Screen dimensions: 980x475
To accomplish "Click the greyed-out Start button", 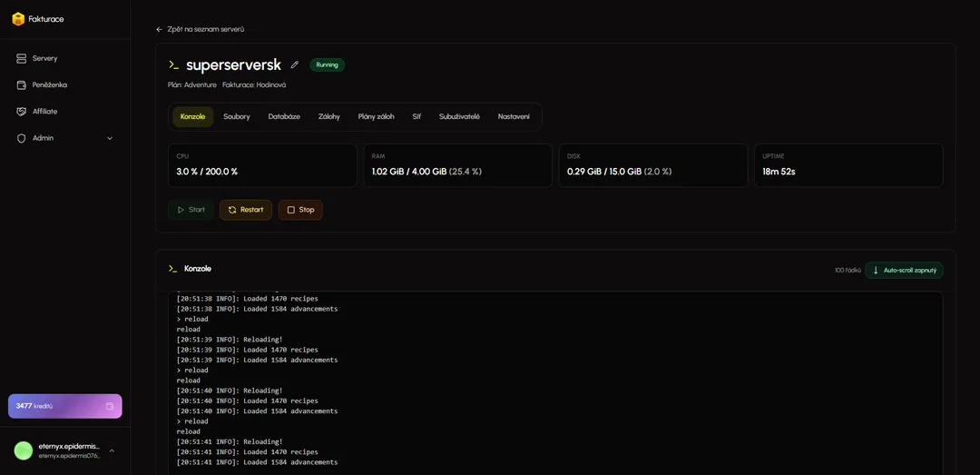I will pos(191,210).
